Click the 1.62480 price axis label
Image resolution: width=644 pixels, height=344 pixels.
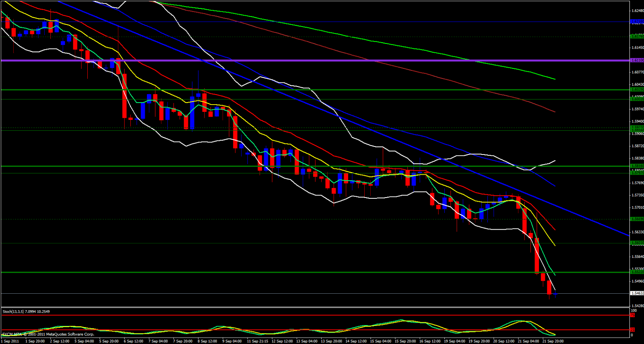[x=638, y=11]
